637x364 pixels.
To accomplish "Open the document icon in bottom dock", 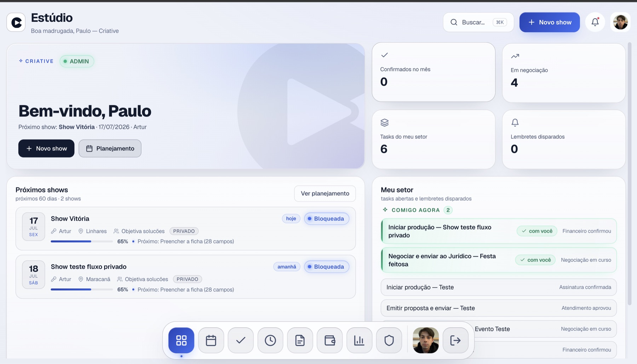I will tap(300, 340).
